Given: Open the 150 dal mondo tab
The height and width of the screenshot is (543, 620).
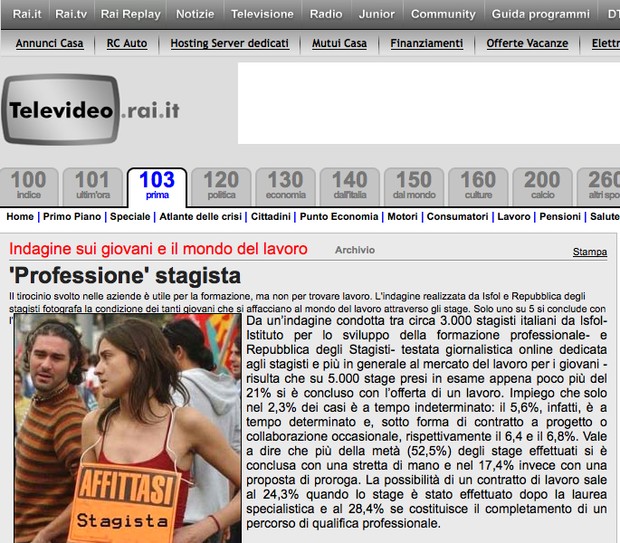Looking at the screenshot, I should pos(414,186).
